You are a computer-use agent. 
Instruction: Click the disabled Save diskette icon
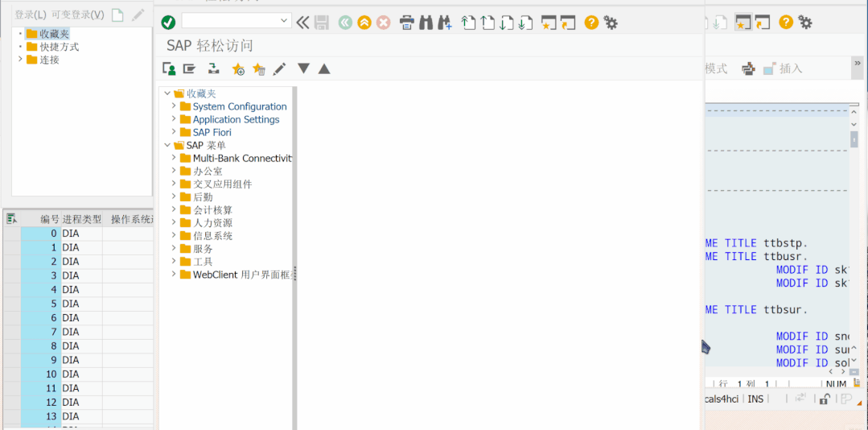click(x=322, y=23)
